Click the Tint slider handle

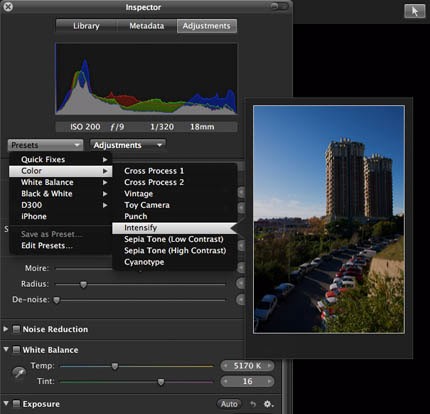(161, 382)
